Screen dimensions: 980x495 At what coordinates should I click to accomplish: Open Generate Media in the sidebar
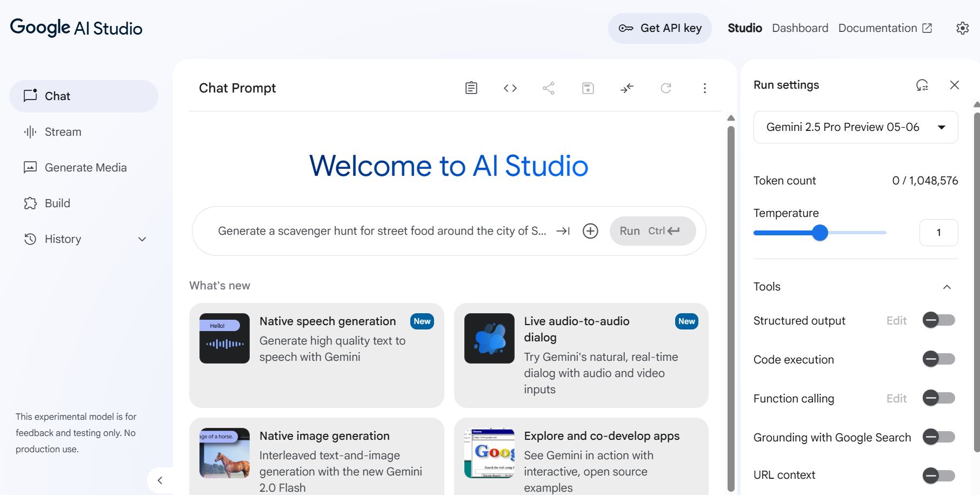pos(84,168)
